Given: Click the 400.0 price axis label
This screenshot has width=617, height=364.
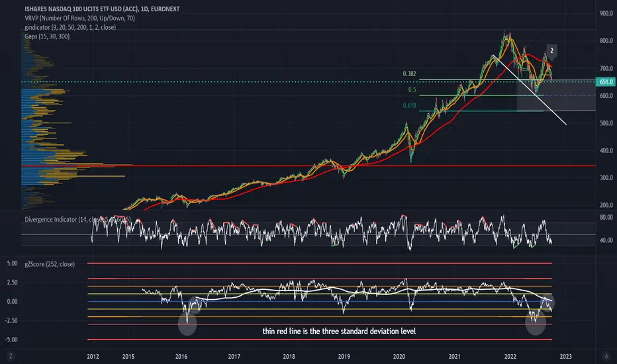Looking at the screenshot, I should [606, 150].
